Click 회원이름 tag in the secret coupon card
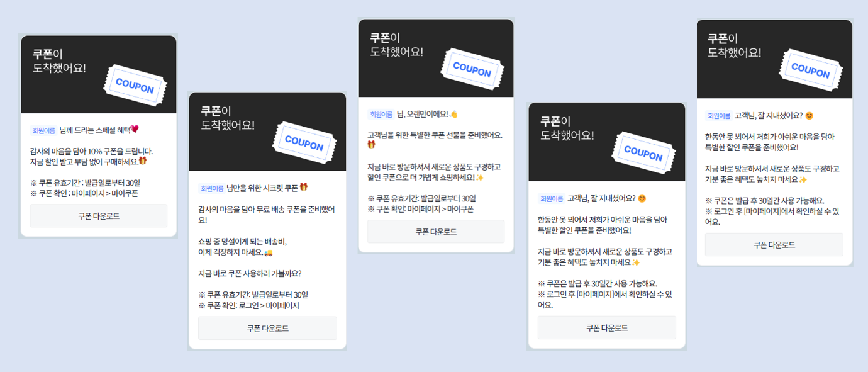The width and height of the screenshot is (868, 372). tap(212, 188)
